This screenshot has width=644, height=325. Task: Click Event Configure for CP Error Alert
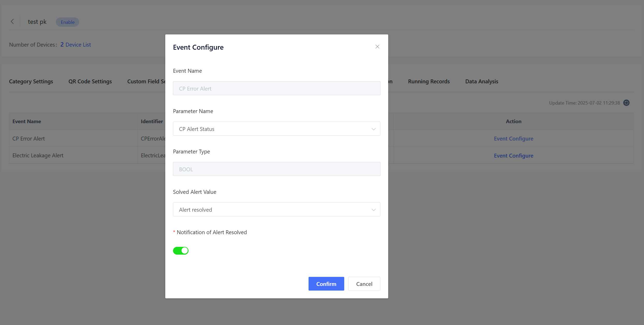point(513,138)
